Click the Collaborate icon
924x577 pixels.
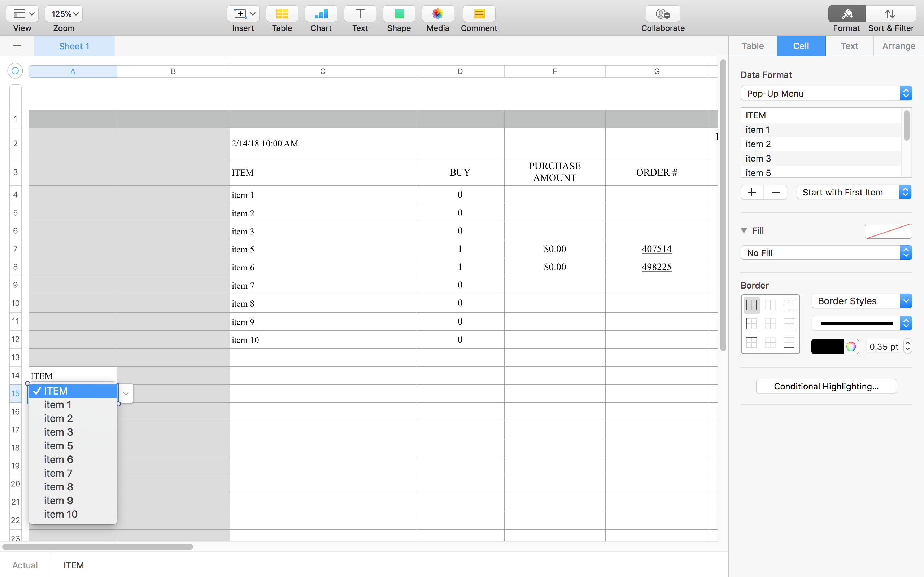662,14
